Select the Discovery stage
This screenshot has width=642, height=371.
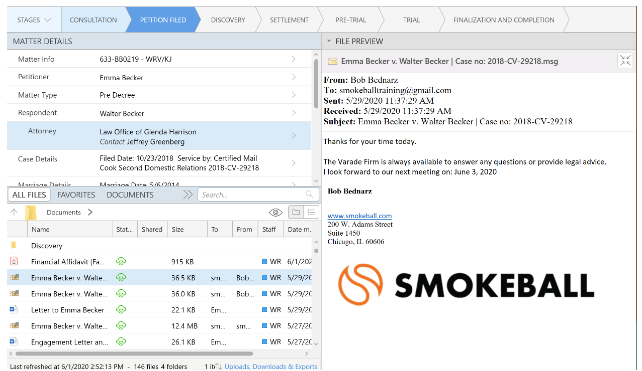228,20
